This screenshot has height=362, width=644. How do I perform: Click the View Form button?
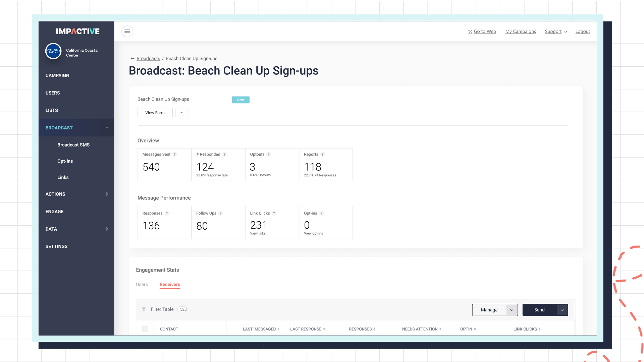[x=155, y=113]
